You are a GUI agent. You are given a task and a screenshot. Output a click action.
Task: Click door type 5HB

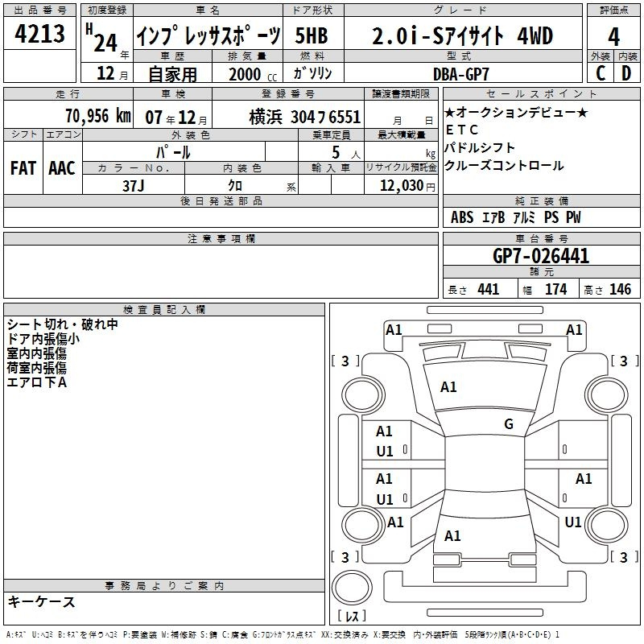click(x=312, y=35)
